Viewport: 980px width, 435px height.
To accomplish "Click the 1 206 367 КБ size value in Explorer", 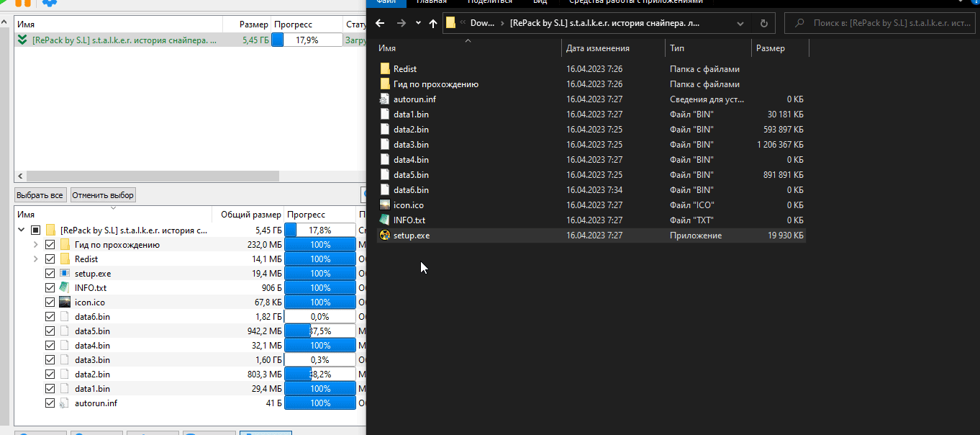I will coord(780,145).
